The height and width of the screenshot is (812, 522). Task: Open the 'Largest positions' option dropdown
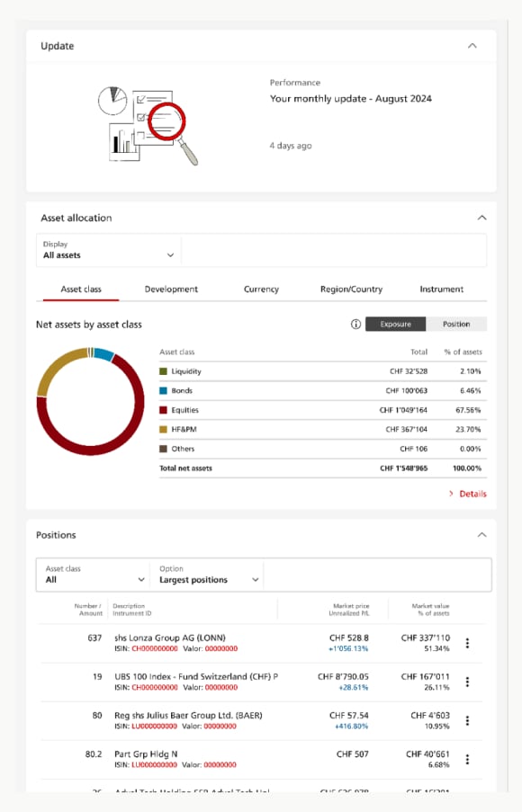tap(208, 576)
